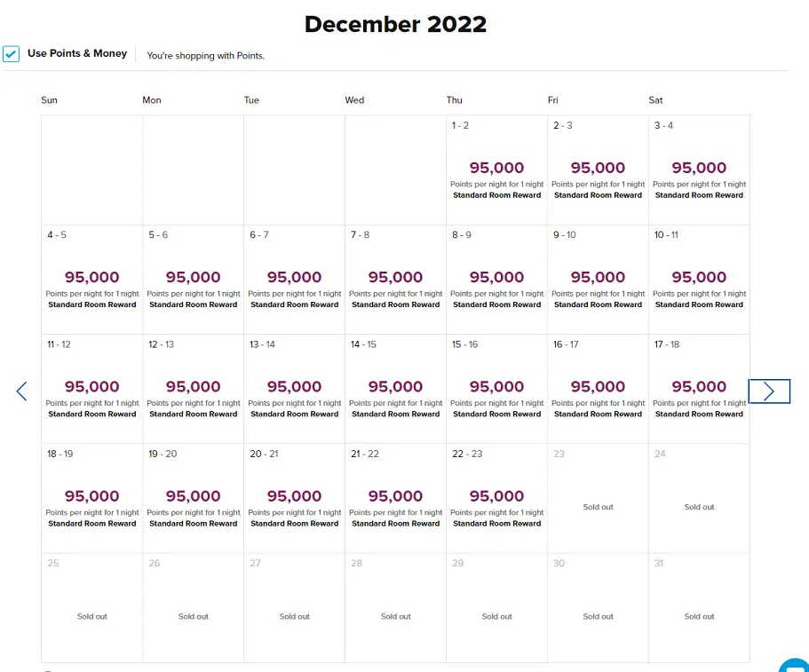Choose the 2 - 3 date cell
Viewport: 809px width, 672px height.
(x=598, y=170)
